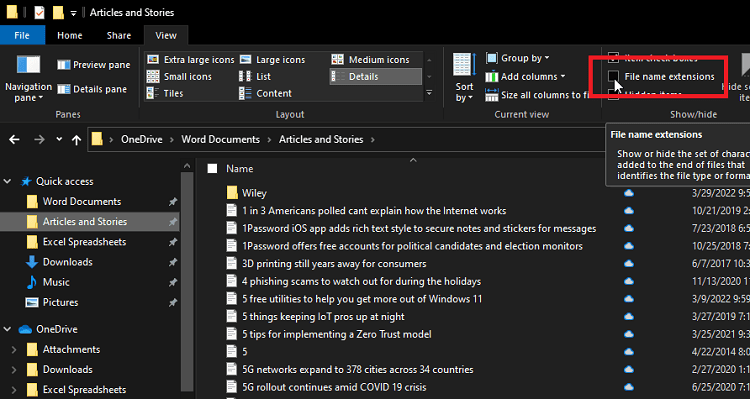Open Excel Spreadsheets in Quick access
The image size is (750, 399).
tap(84, 242)
